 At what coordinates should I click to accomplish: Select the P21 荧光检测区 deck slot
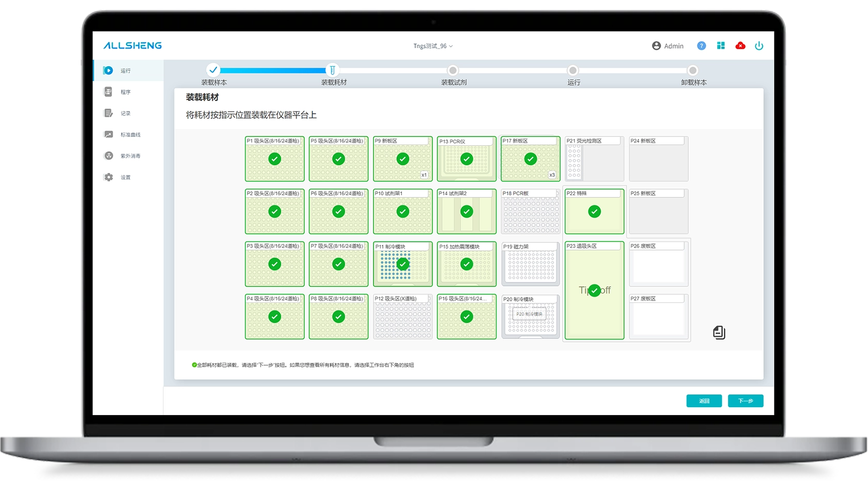coord(594,159)
